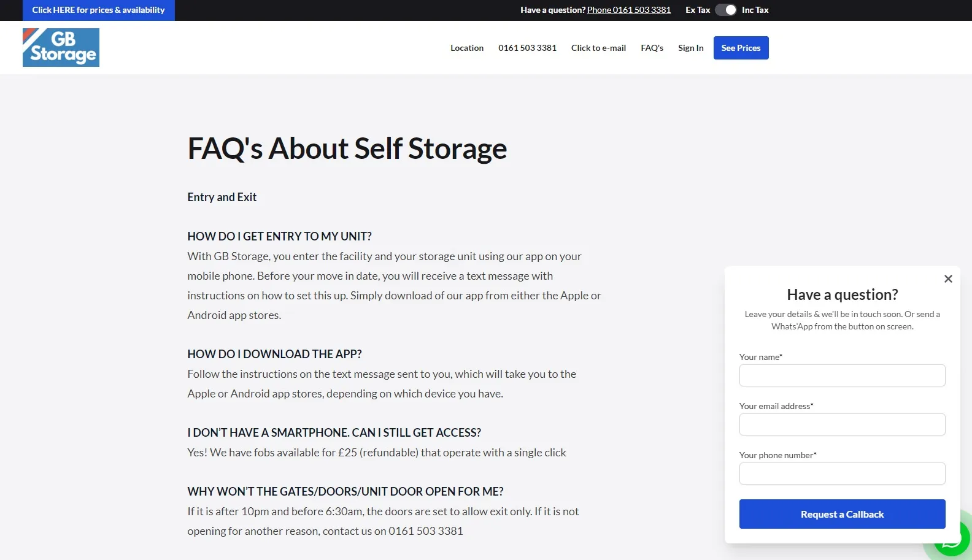This screenshot has width=972, height=560.
Task: Click the Ex Tax label
Action: tap(698, 10)
